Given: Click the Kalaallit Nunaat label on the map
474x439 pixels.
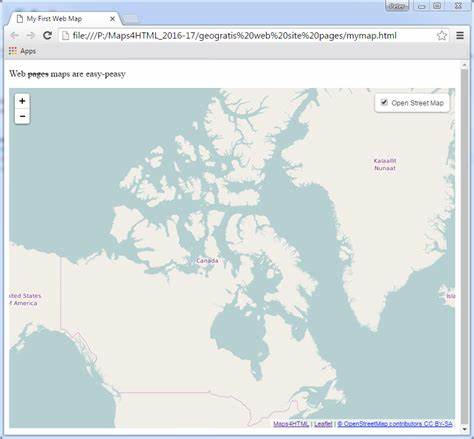Looking at the screenshot, I should click(x=385, y=164).
